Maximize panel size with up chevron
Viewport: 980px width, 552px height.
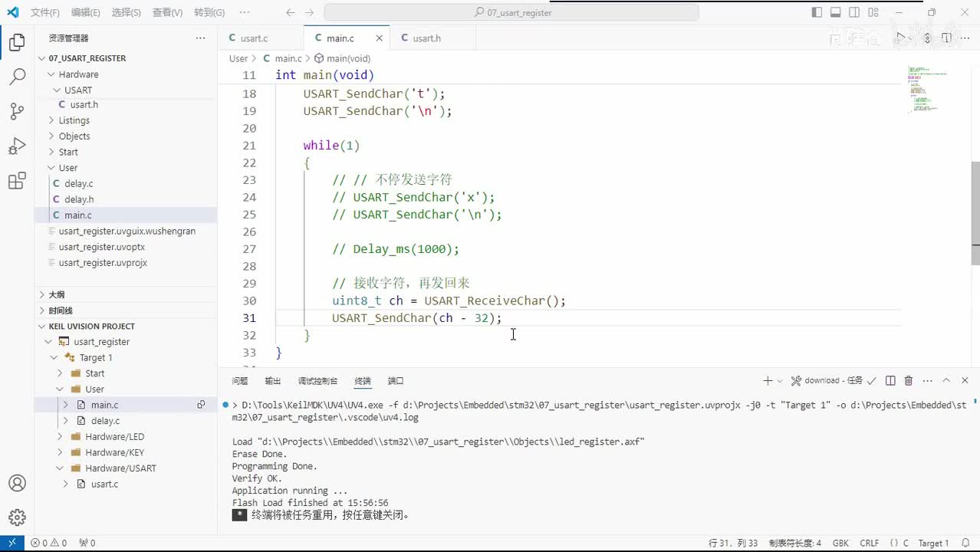(946, 381)
